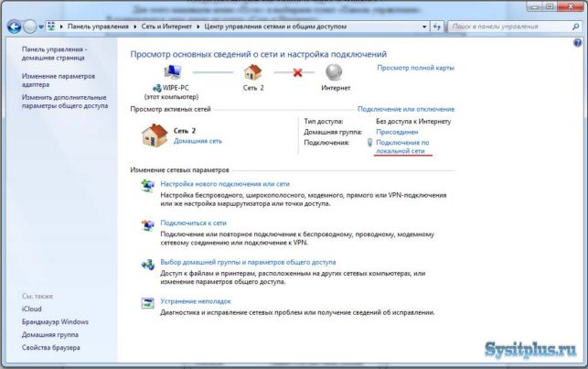Click the troubleshooting icon beside 'Устранение неполадок'
Image resolution: width=588 pixels, height=369 pixels.
(x=147, y=302)
